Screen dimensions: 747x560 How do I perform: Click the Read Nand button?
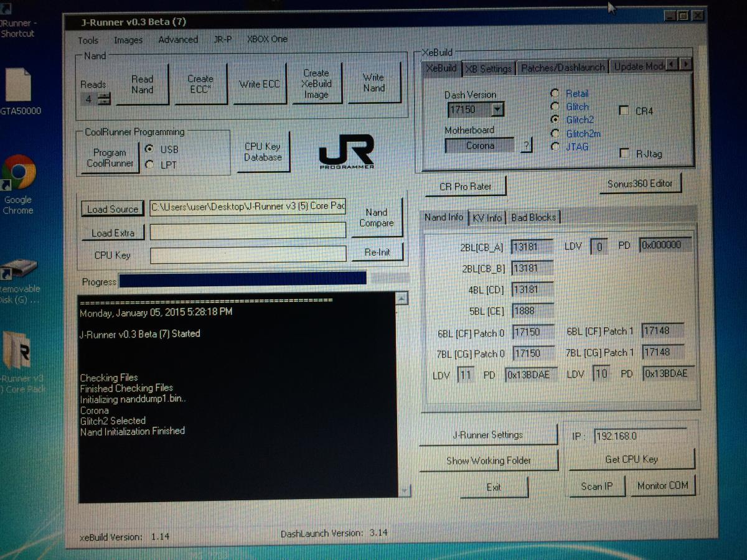click(x=142, y=84)
